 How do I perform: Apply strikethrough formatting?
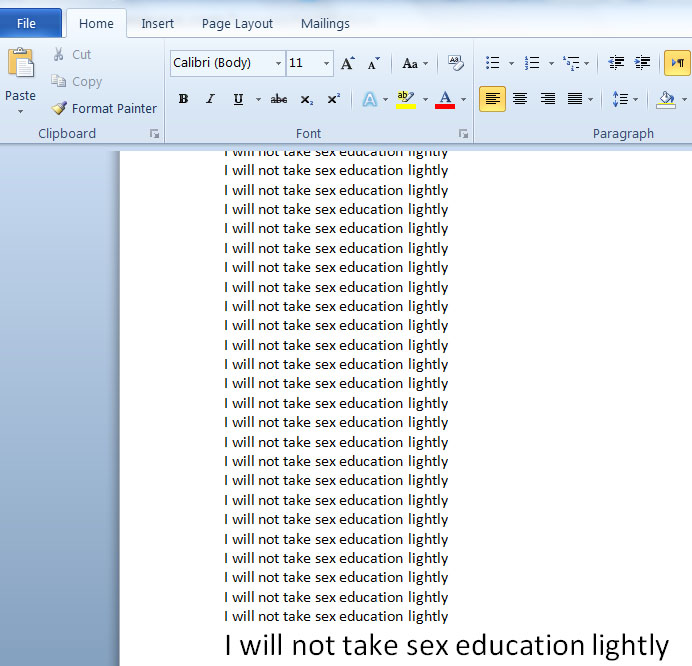(279, 99)
